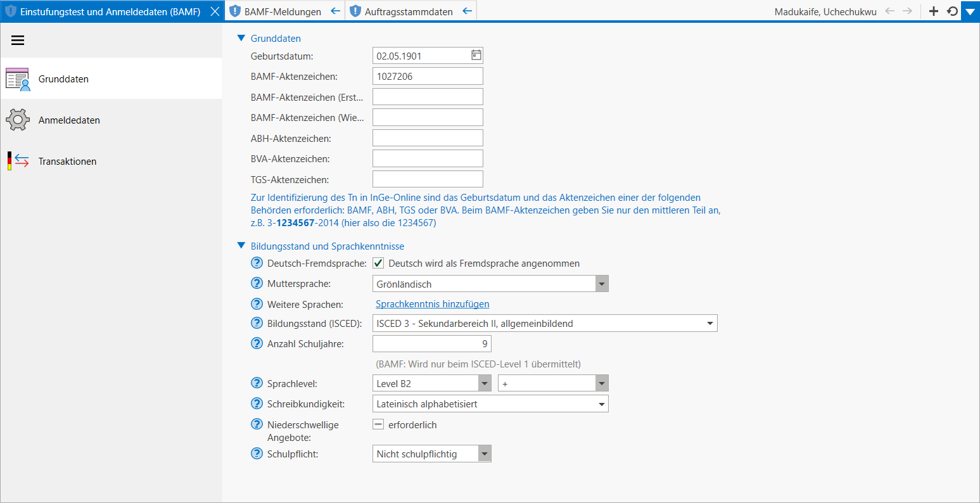Click help icon for Niederschwellige Angebote

(257, 424)
